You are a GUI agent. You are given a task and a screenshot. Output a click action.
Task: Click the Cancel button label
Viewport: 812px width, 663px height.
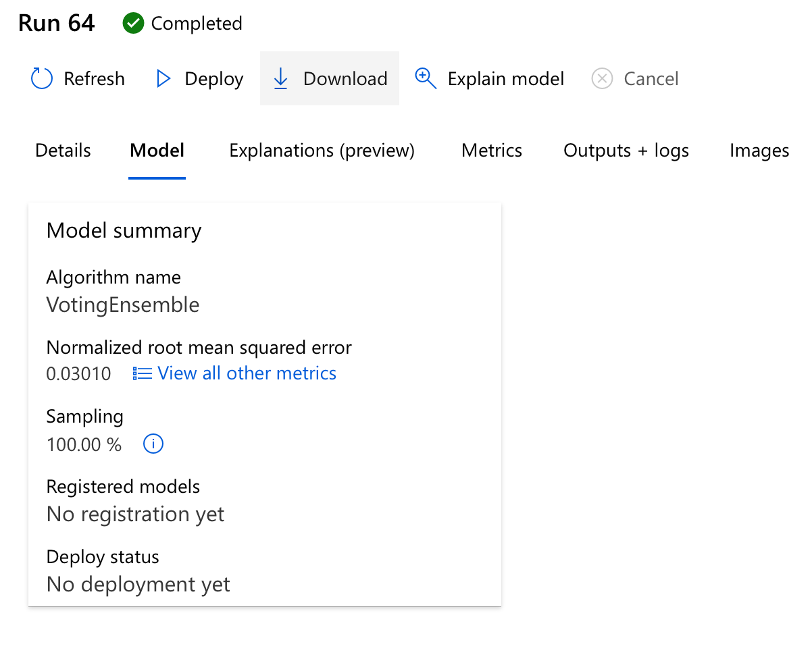pyautogui.click(x=651, y=79)
